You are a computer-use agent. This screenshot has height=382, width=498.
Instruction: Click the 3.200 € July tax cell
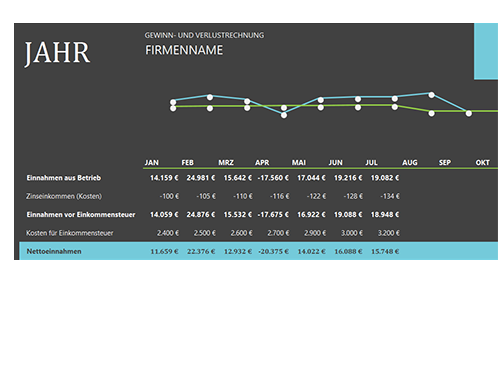point(388,233)
